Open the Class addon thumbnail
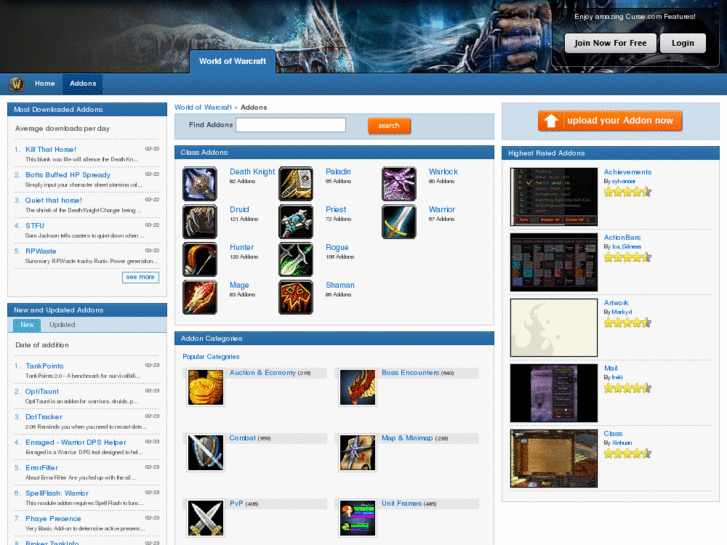This screenshot has width=727, height=545. click(x=554, y=458)
